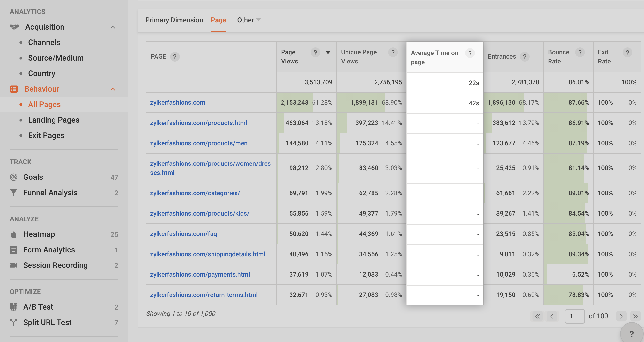Screen dimensions: 644x342
Task: Toggle Page Views sort arrow
Action: [x=328, y=52]
